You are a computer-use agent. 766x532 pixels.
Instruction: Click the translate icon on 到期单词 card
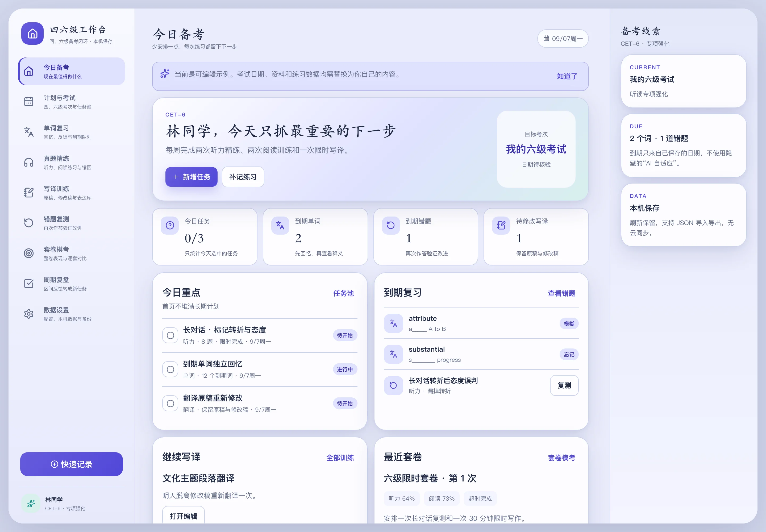pos(280,226)
